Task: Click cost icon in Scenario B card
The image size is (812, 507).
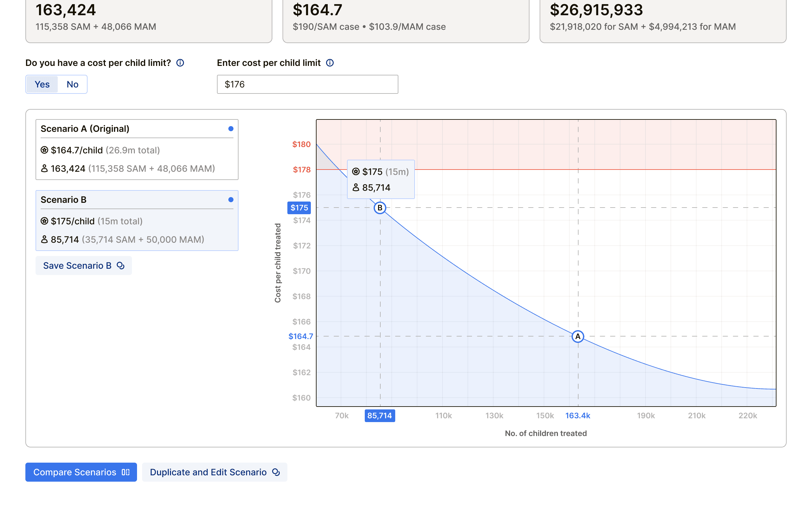Action: 44,221
